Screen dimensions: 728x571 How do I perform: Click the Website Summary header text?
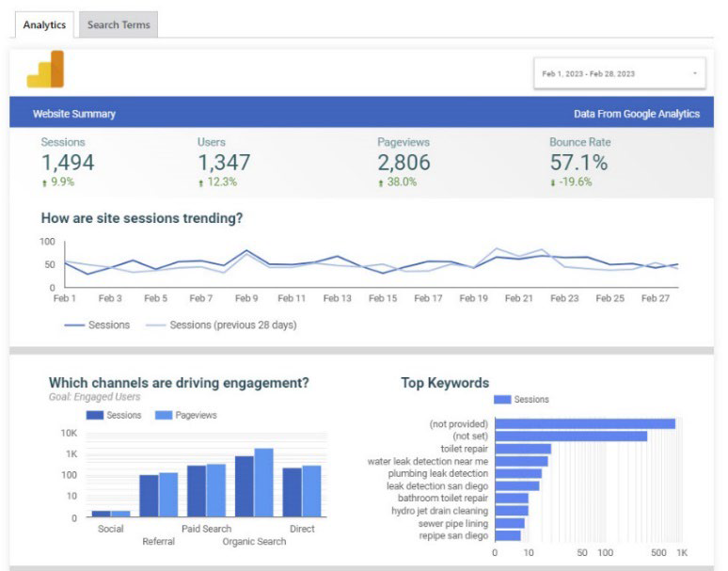tap(74, 114)
